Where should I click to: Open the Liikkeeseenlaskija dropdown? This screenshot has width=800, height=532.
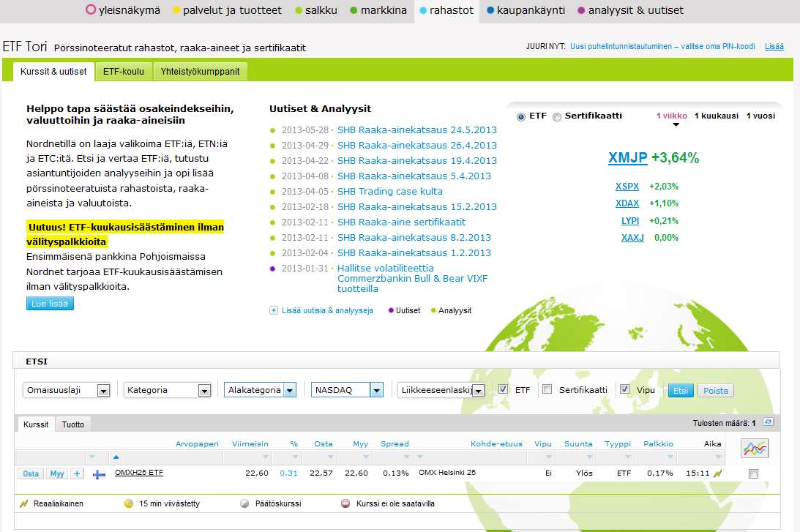[x=441, y=390]
